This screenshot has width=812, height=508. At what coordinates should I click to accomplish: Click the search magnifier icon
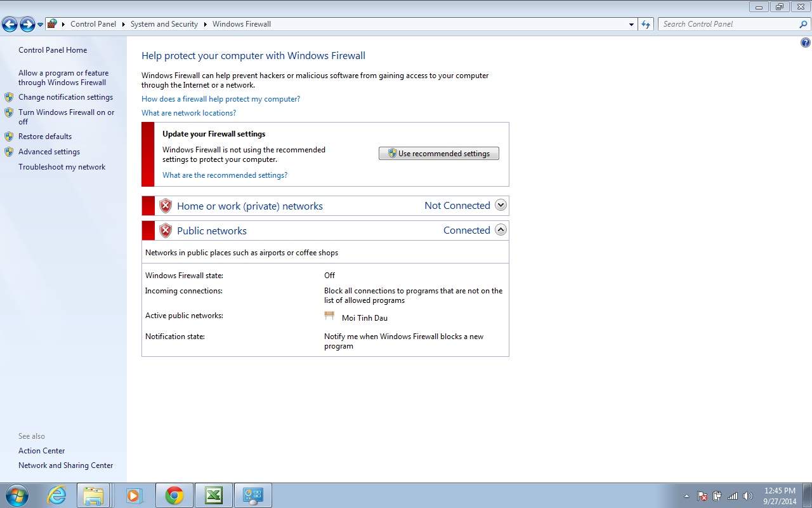pos(803,24)
